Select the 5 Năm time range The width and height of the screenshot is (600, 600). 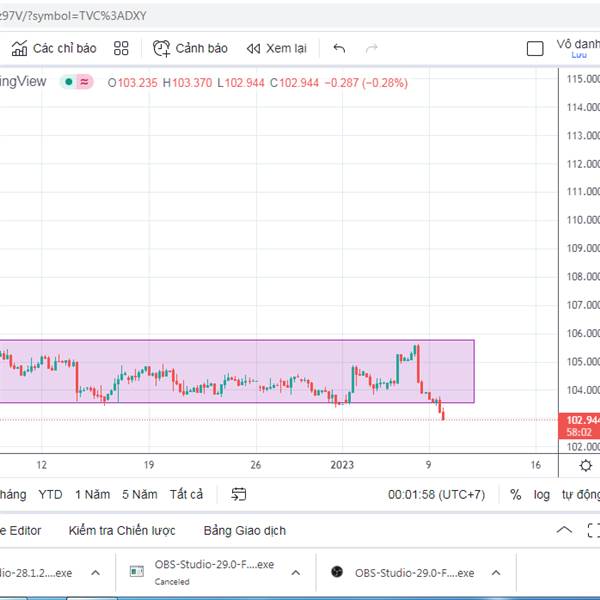coord(140,494)
